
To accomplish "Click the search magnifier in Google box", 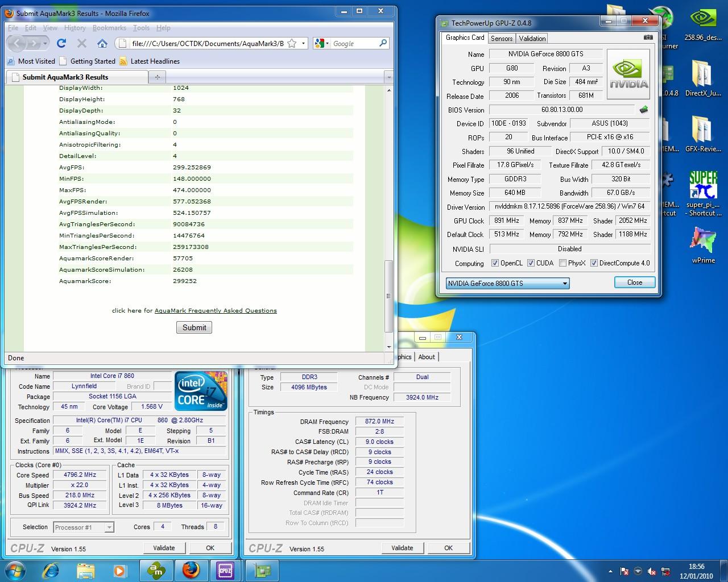I will [383, 43].
